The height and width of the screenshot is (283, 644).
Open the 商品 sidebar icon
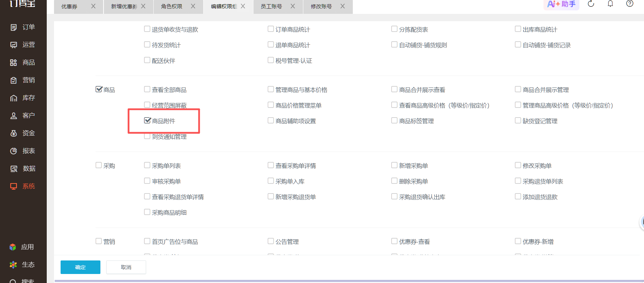[x=14, y=63]
